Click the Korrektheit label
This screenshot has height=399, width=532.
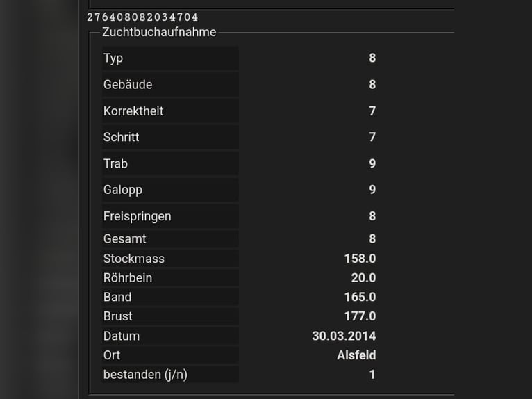[133, 111]
